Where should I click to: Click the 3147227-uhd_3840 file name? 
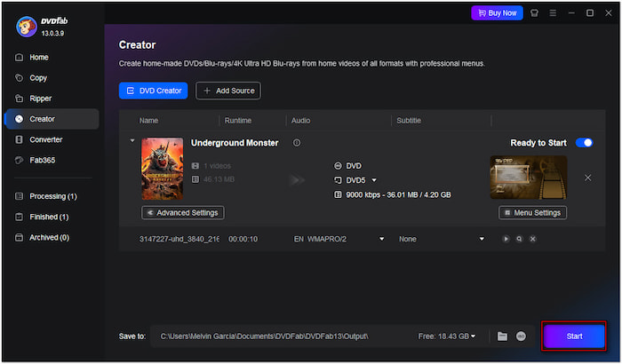(x=179, y=239)
